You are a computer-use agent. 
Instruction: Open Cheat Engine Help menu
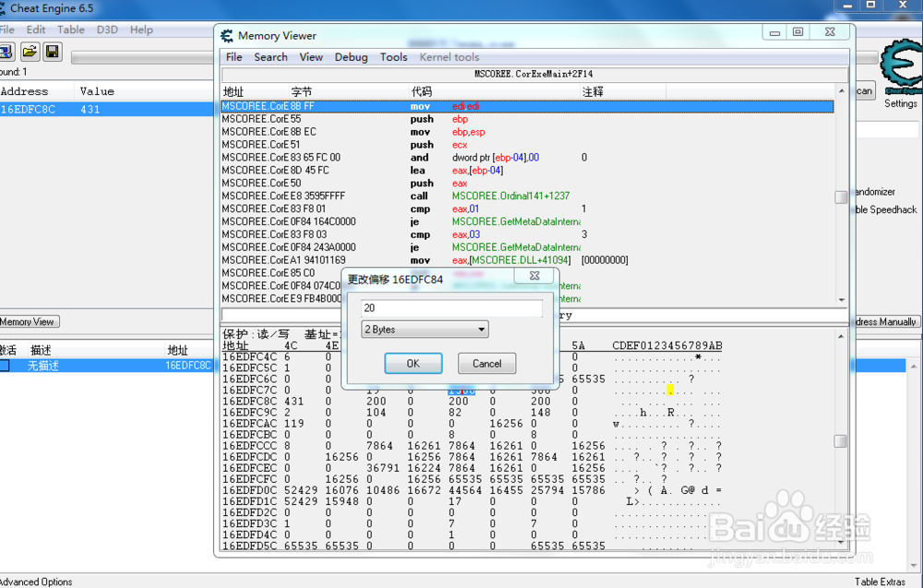pos(141,30)
